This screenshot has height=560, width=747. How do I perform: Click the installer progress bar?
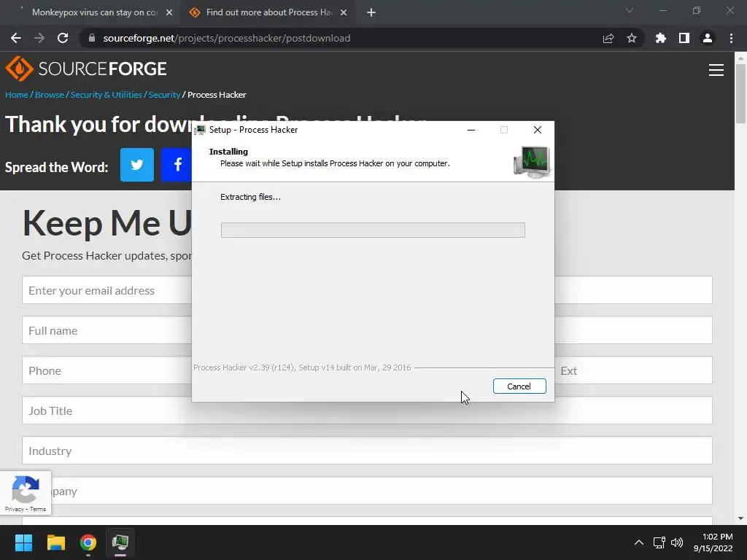[373, 230]
